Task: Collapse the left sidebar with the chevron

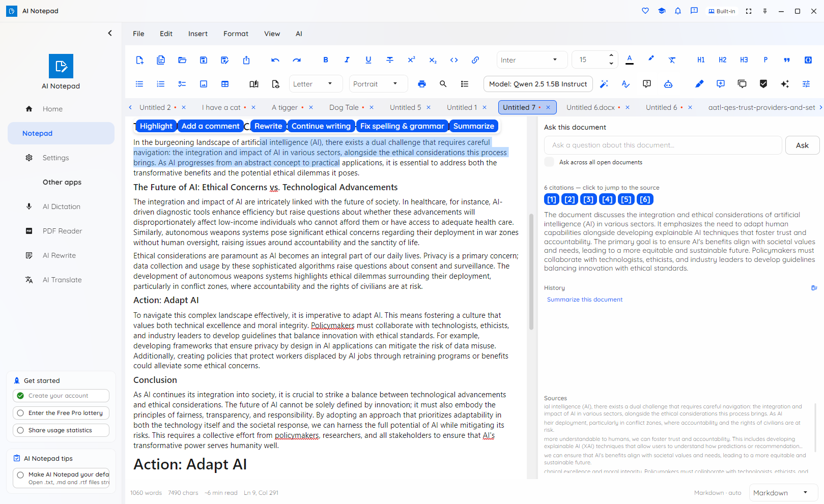Action: tap(110, 33)
